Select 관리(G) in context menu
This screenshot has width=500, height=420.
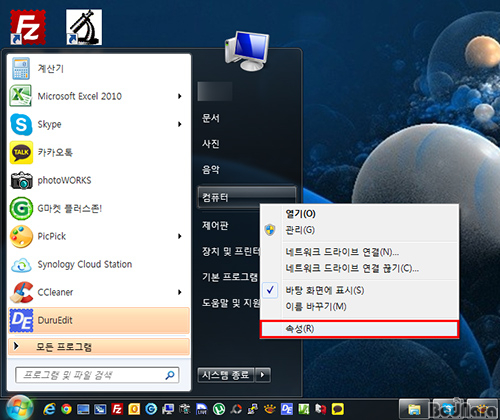coord(359,230)
